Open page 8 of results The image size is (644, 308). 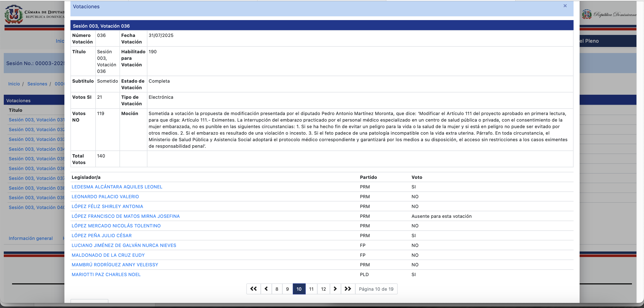click(277, 289)
